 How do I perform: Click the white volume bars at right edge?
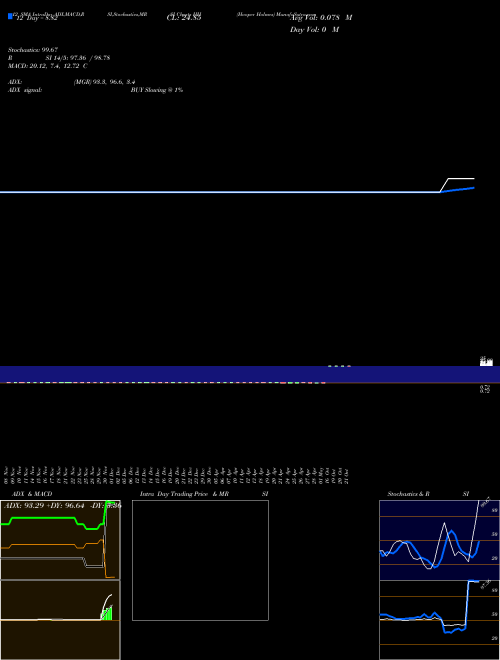486,362
